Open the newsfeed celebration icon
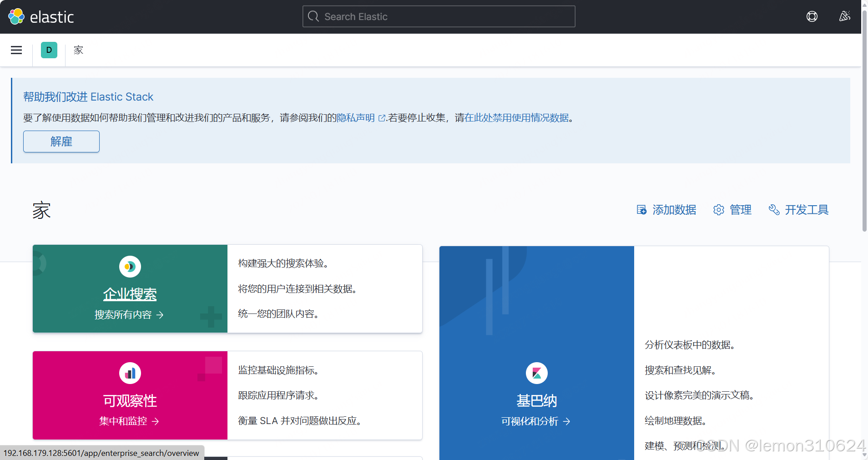 (845, 17)
